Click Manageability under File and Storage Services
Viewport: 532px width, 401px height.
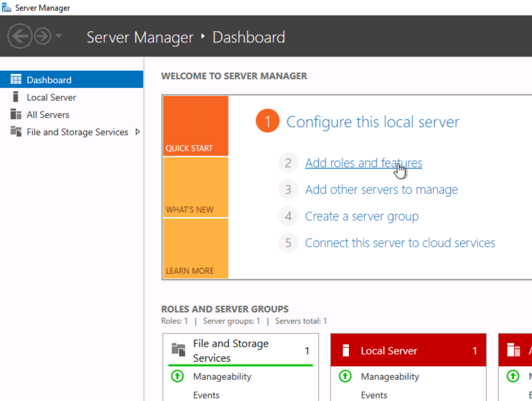coord(222,376)
